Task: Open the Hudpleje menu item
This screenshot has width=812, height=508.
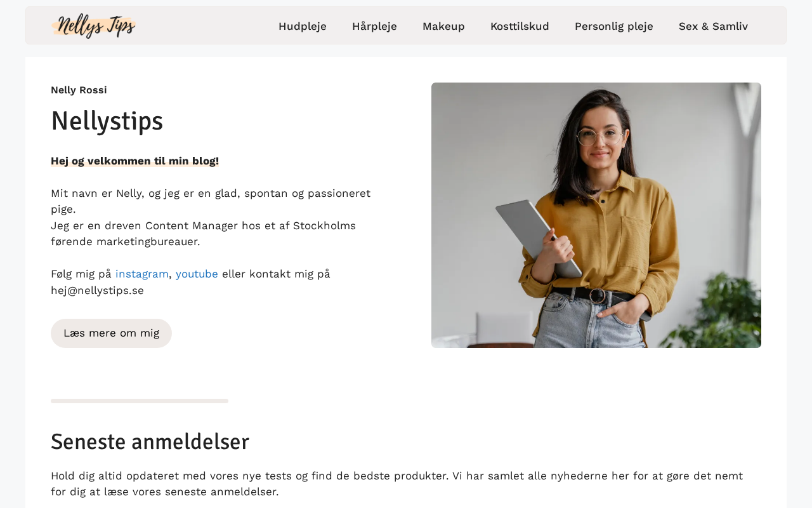Action: 302,26
